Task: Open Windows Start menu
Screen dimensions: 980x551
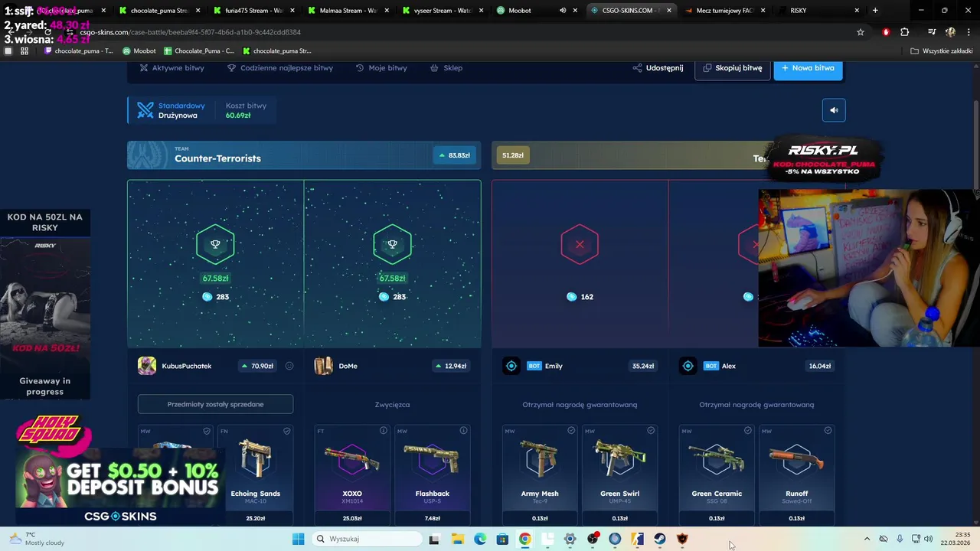Action: (298, 539)
